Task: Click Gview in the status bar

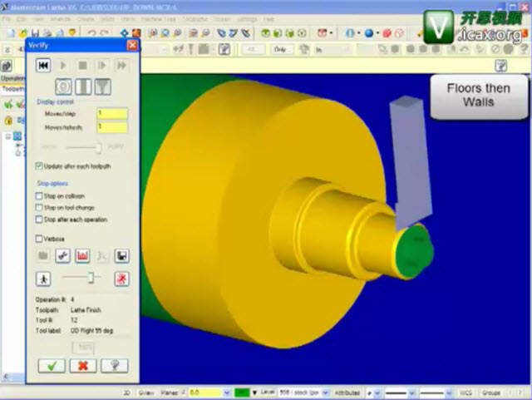Action: click(x=146, y=393)
